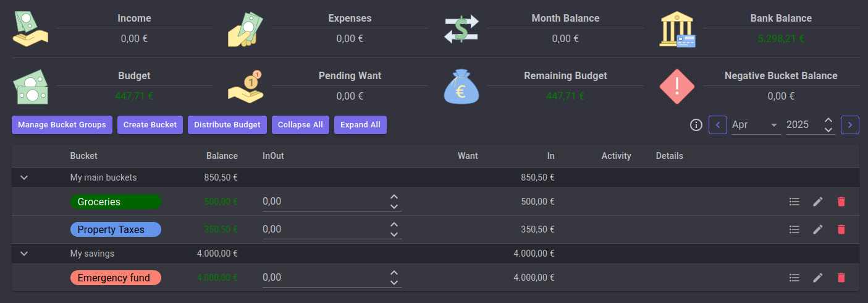Collapse the My main buckets group
Viewport: 868px width, 303px height.
24,177
